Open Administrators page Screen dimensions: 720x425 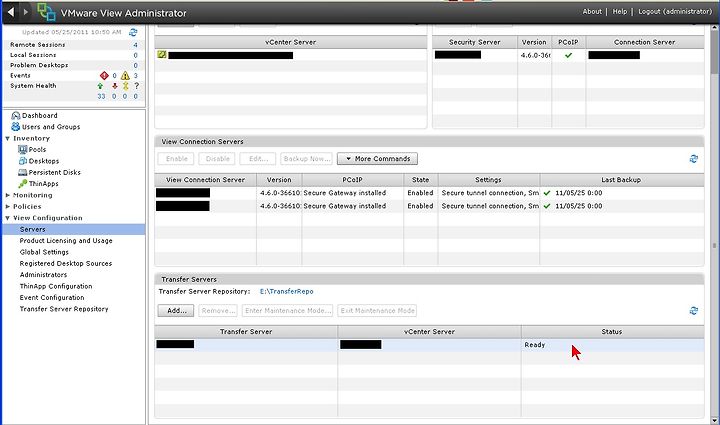click(x=43, y=274)
